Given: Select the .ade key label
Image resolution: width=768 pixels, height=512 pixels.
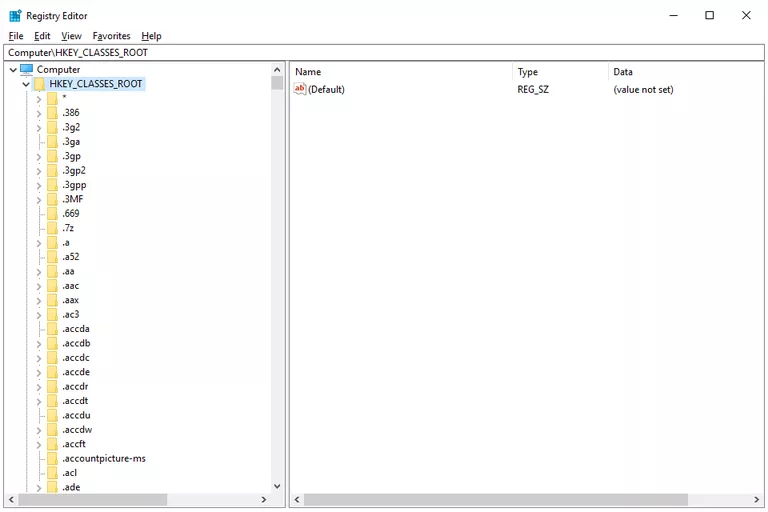Looking at the screenshot, I should pyautogui.click(x=71, y=488).
